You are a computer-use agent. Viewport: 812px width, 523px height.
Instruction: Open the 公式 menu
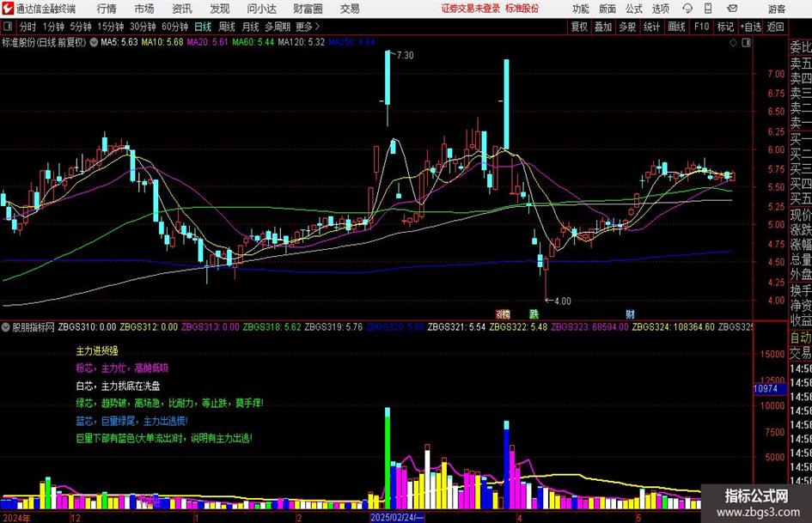tap(633, 9)
